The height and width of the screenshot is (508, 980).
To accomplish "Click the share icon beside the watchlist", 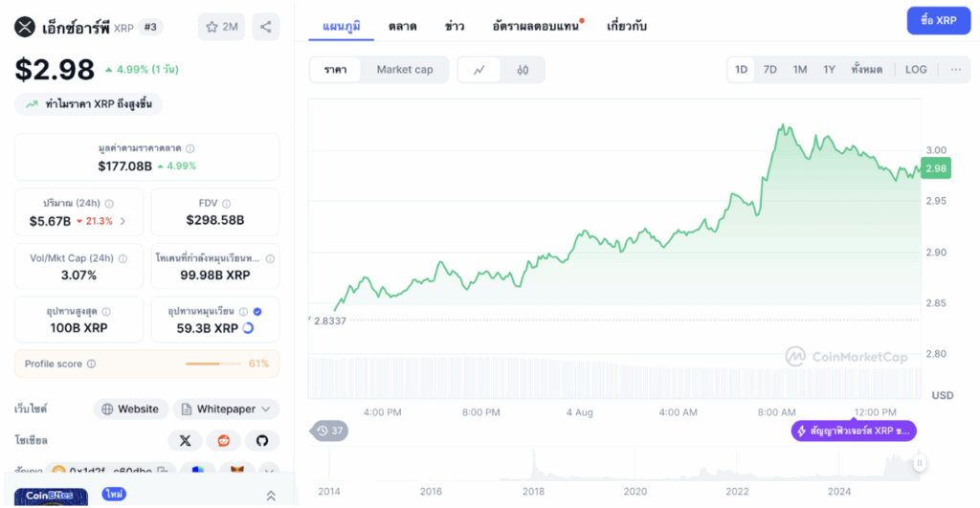I will [x=266, y=27].
